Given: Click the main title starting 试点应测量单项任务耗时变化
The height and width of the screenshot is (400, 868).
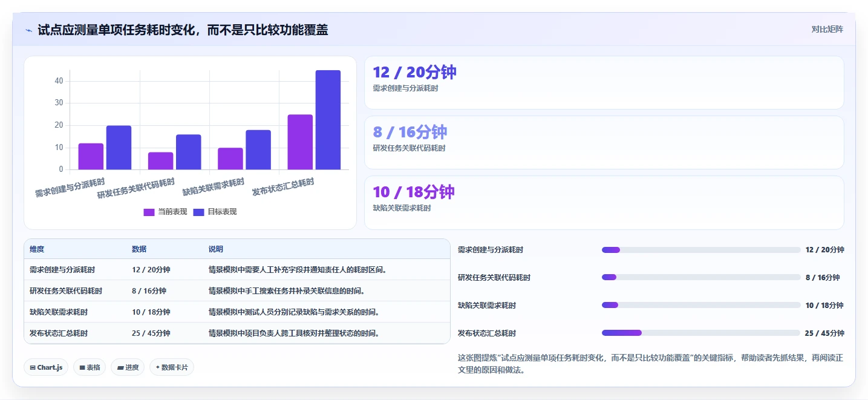Looking at the screenshot, I should [x=183, y=30].
